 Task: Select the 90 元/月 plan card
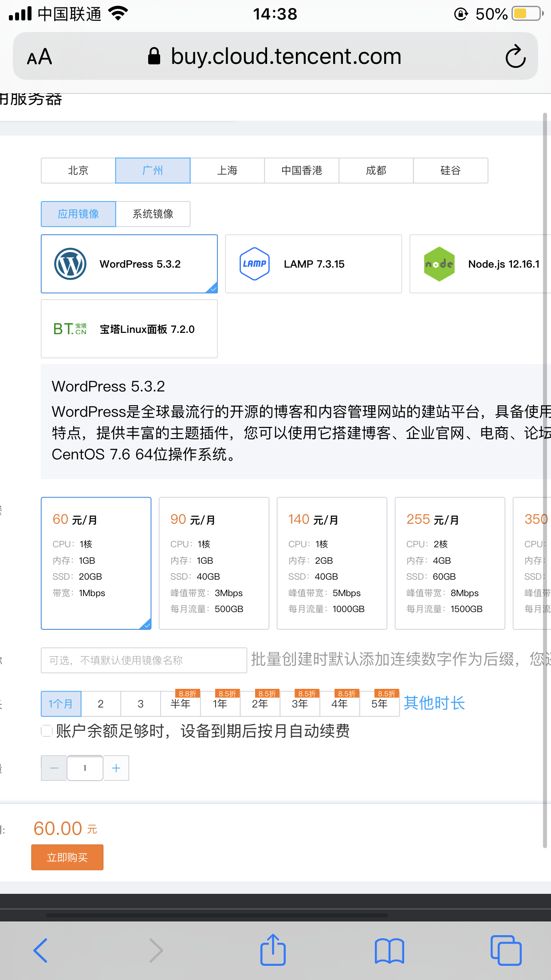coord(214,563)
